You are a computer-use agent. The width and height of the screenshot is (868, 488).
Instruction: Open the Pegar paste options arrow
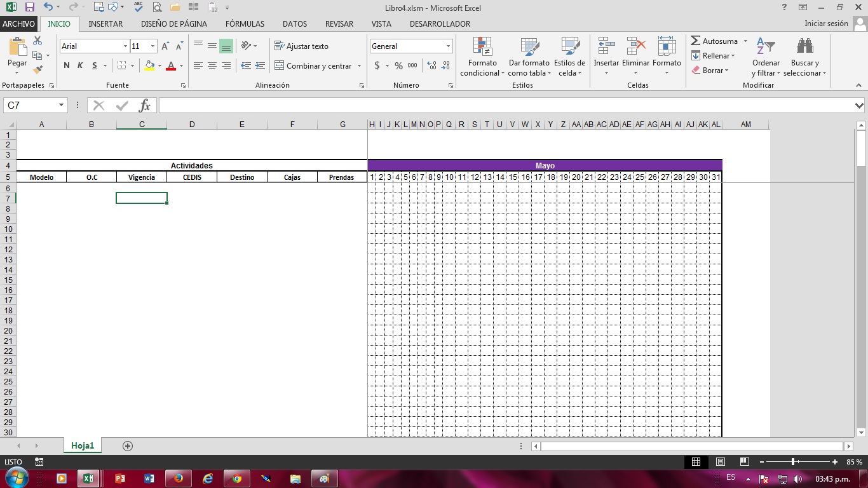(x=17, y=71)
